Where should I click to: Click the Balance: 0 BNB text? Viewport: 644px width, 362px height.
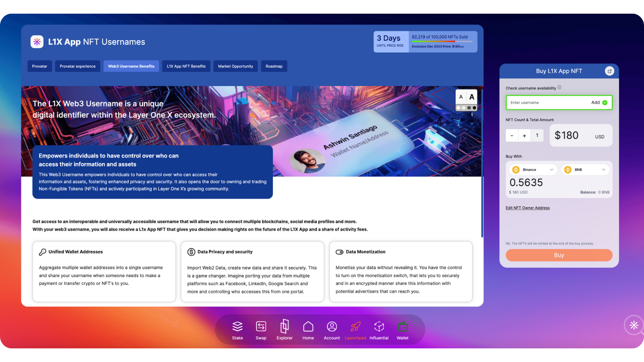click(x=595, y=192)
